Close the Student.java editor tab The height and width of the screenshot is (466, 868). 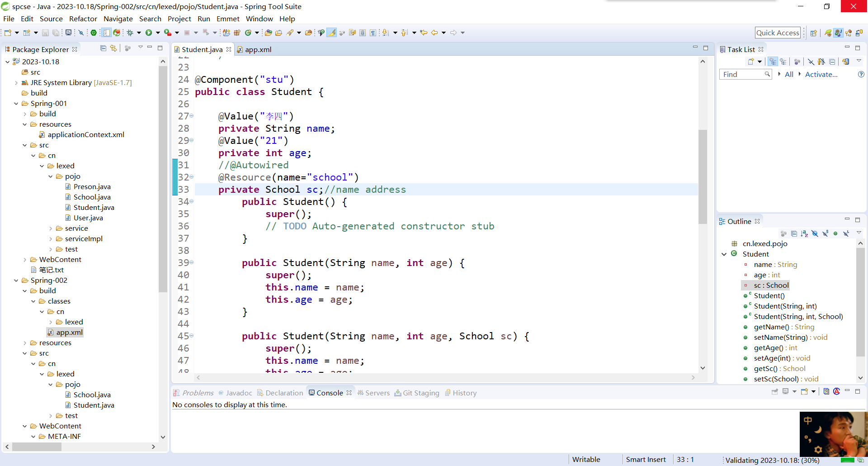229,49
